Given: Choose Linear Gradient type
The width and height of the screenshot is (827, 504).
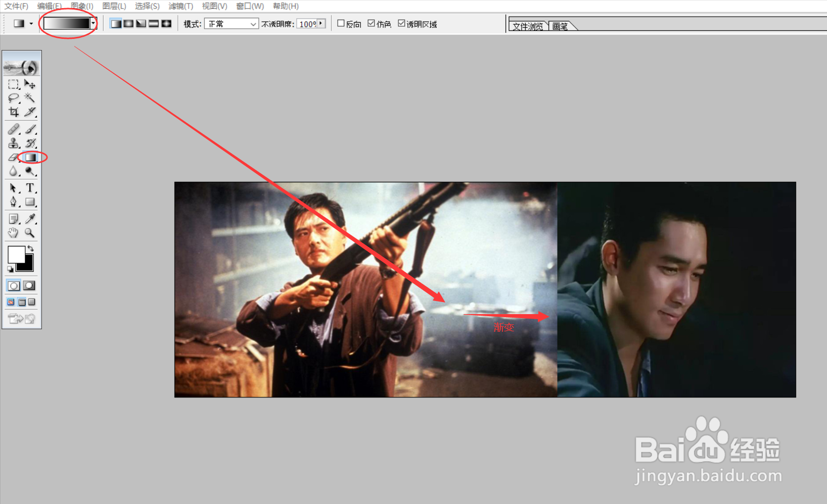Looking at the screenshot, I should tap(116, 24).
